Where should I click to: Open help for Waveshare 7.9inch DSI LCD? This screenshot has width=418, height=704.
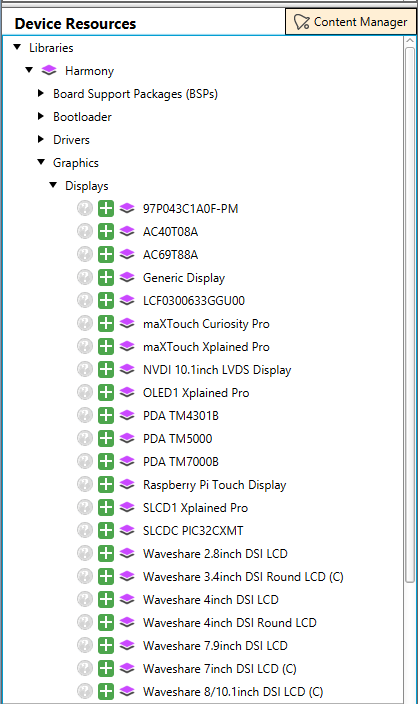(x=85, y=645)
